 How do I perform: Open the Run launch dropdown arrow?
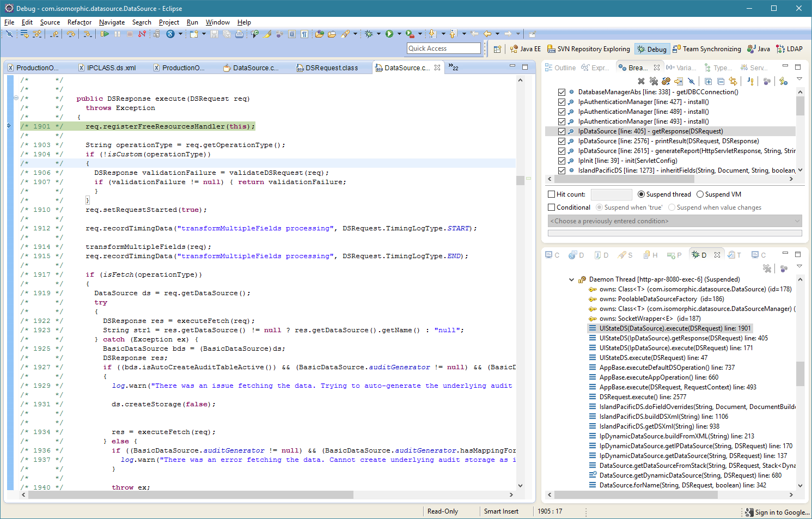coord(399,34)
